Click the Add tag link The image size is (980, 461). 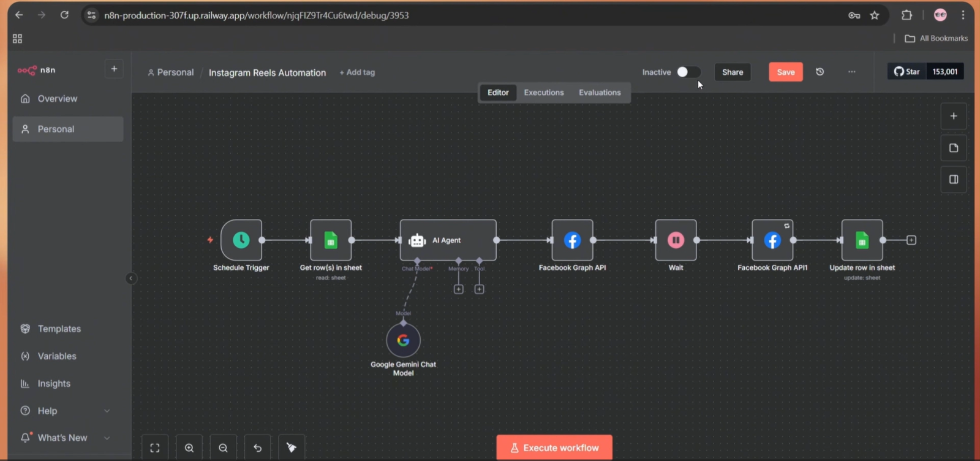pyautogui.click(x=357, y=72)
